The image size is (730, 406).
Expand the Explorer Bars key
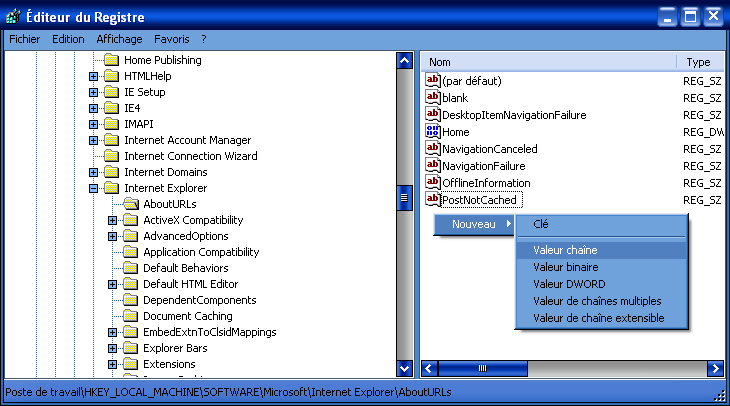point(113,348)
